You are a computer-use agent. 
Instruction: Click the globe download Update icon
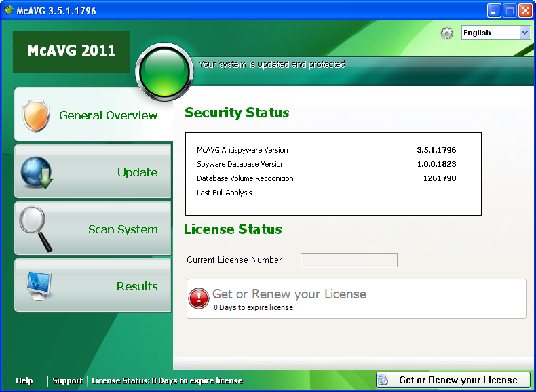(37, 172)
